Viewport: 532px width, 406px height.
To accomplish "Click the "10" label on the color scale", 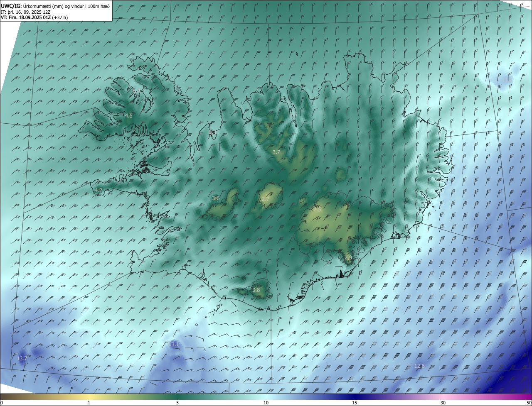I will point(266,403).
